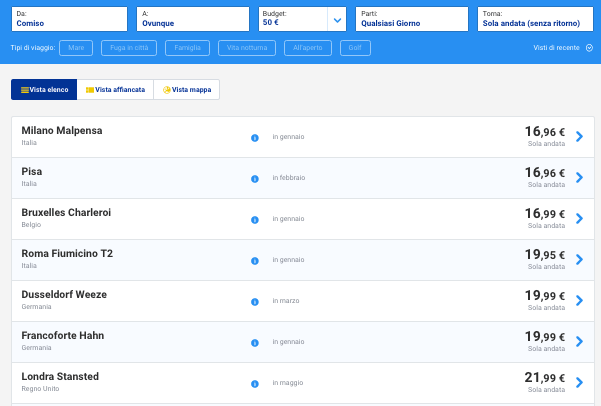The width and height of the screenshot is (601, 406).
Task: Open Milano Malpensa flight arrow
Action: coord(579,136)
